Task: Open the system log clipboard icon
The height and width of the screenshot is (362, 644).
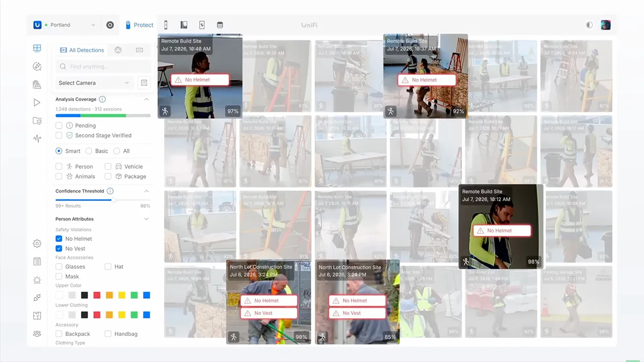Action: tap(37, 261)
